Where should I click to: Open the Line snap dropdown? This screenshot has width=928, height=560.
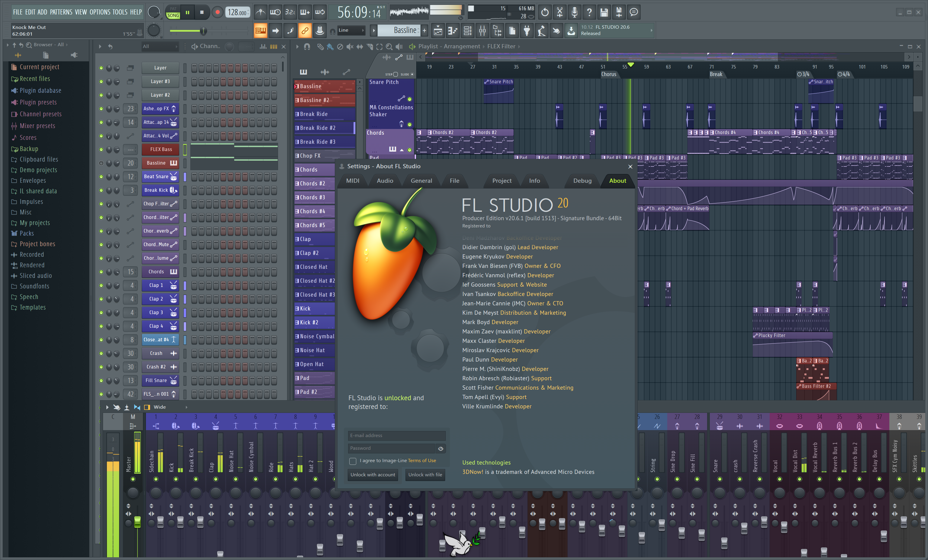351,31
